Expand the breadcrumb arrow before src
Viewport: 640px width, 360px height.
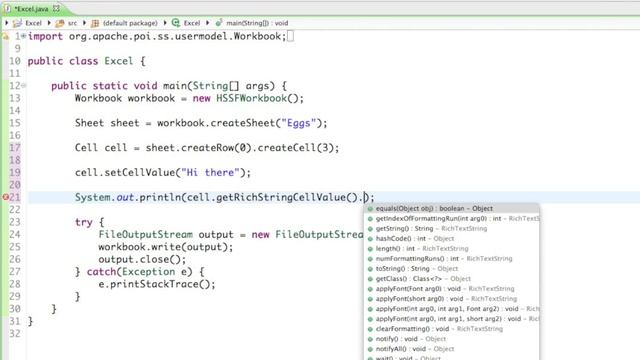point(49,23)
